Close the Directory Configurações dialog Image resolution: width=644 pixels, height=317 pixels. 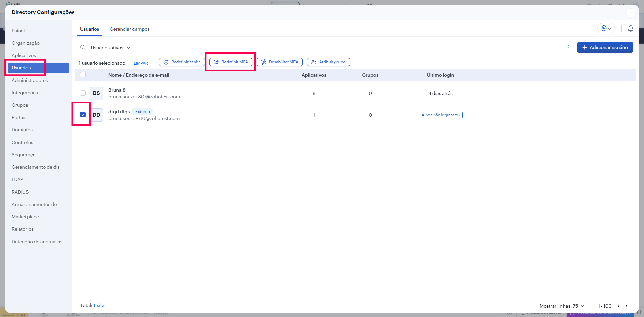[x=631, y=13]
